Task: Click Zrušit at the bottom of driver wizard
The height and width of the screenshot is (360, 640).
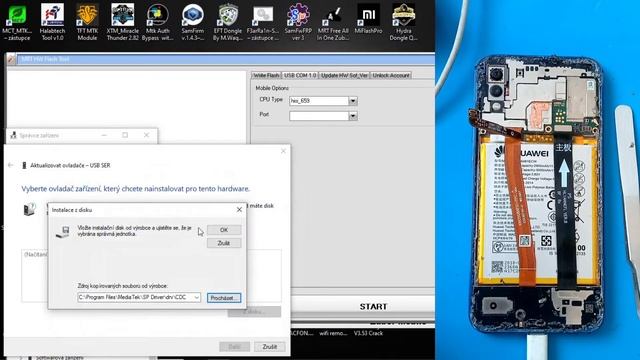Action: 269,347
